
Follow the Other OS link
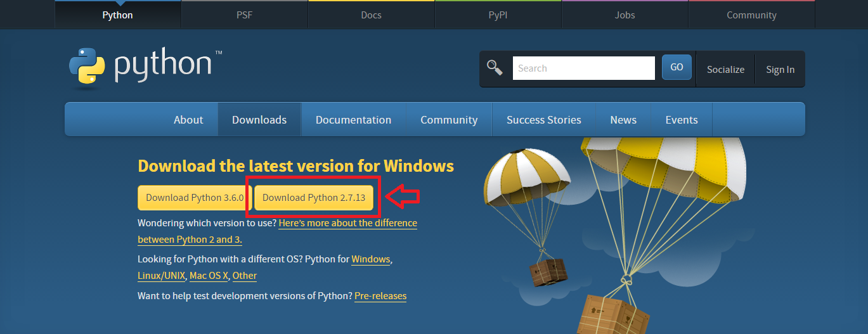click(x=245, y=276)
